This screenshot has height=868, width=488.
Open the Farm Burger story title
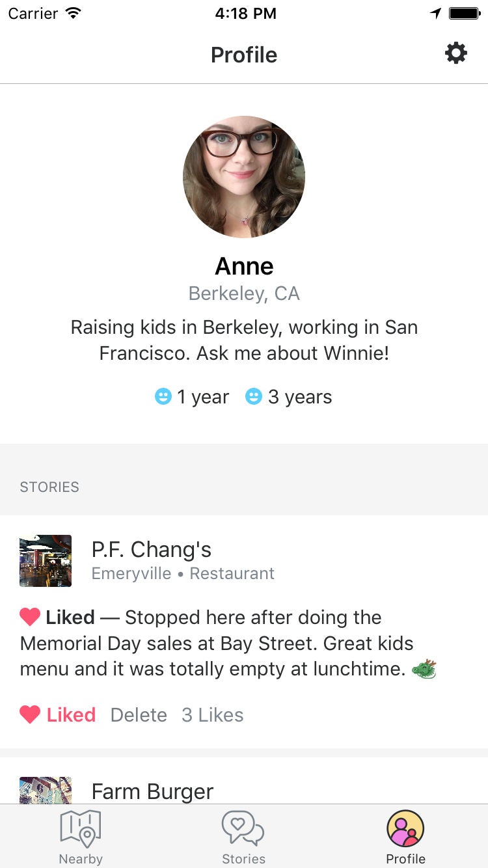[x=152, y=791]
